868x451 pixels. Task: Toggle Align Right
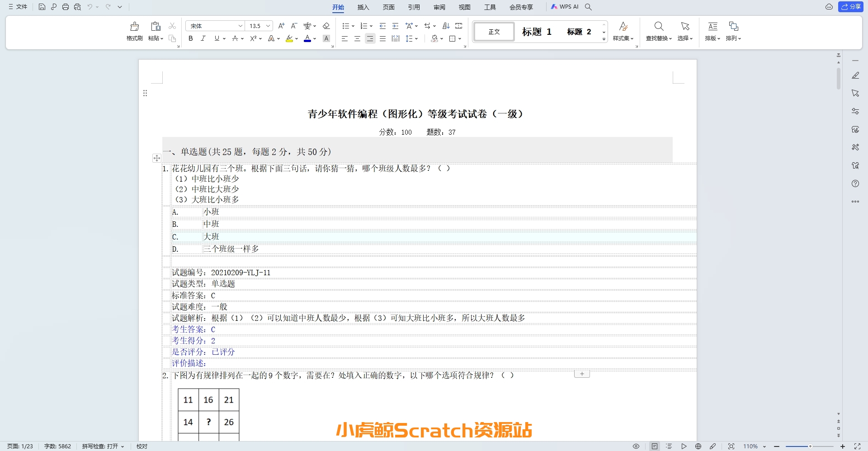[370, 38]
